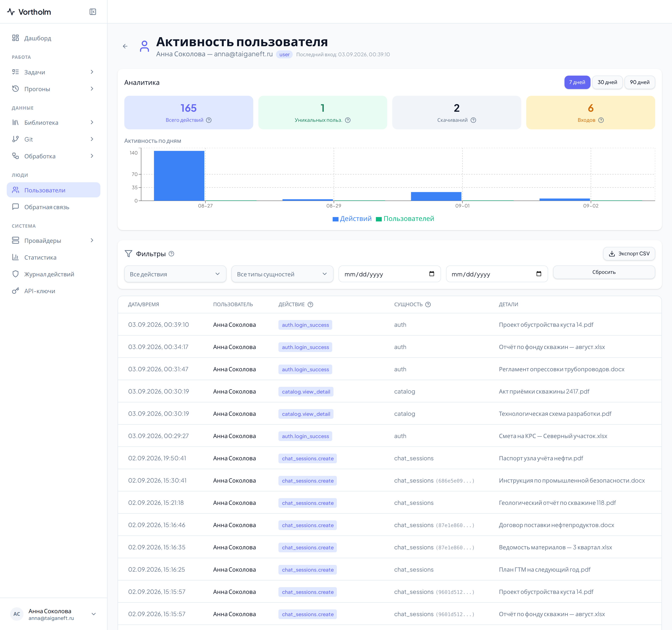Click the user avatar icon beside the title
672x630 pixels.
(144, 46)
